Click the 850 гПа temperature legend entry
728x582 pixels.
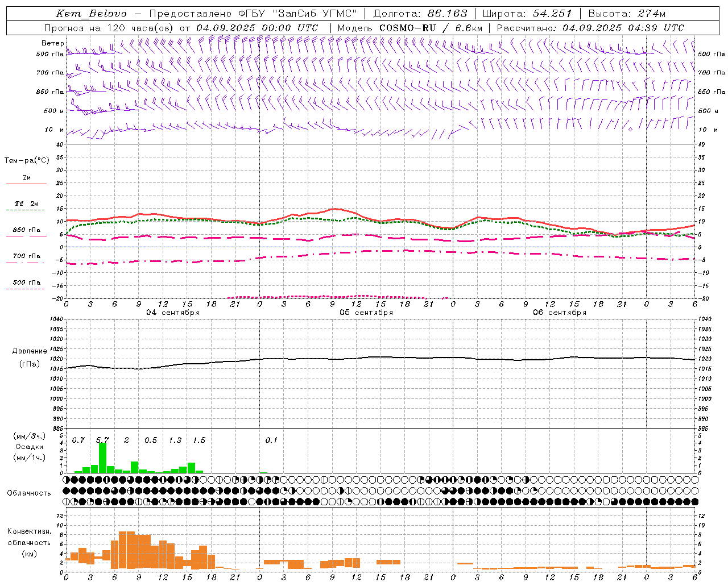(x=26, y=231)
